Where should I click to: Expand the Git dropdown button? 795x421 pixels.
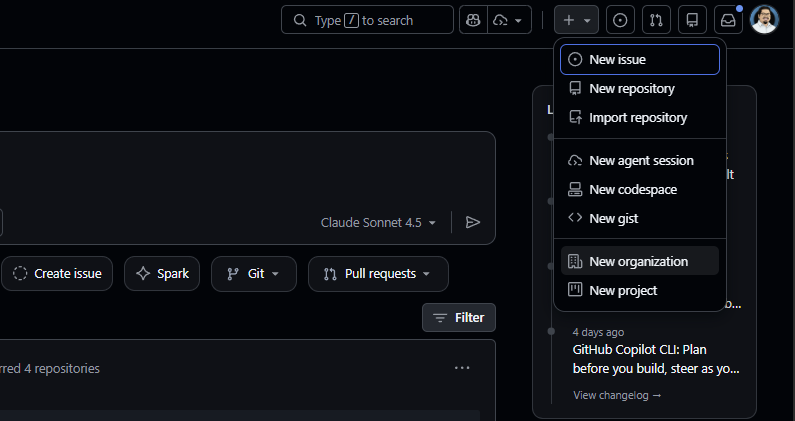click(254, 273)
